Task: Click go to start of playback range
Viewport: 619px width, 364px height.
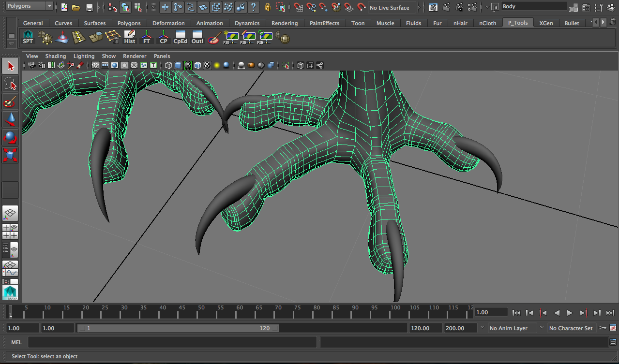Action: pos(516,313)
